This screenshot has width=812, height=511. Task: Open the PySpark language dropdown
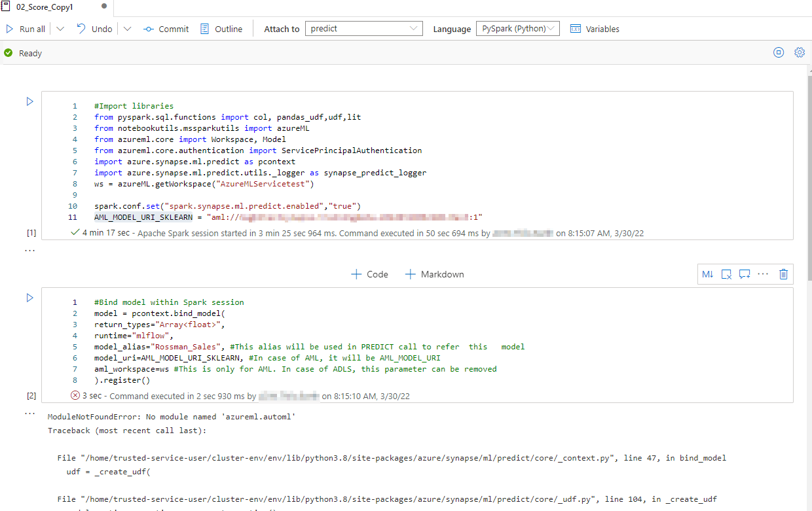(518, 29)
